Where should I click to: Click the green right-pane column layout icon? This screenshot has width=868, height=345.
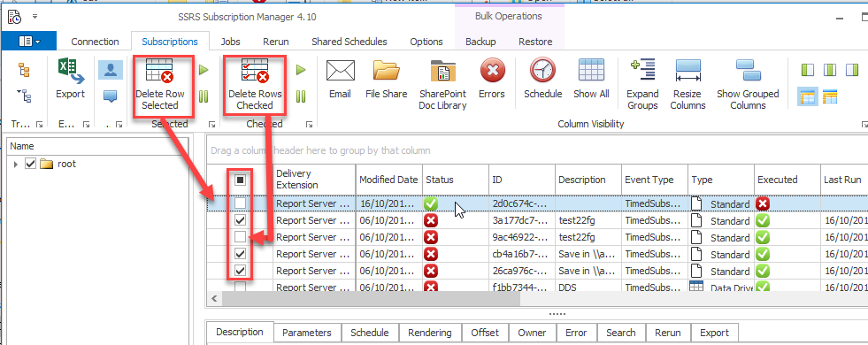pos(851,70)
